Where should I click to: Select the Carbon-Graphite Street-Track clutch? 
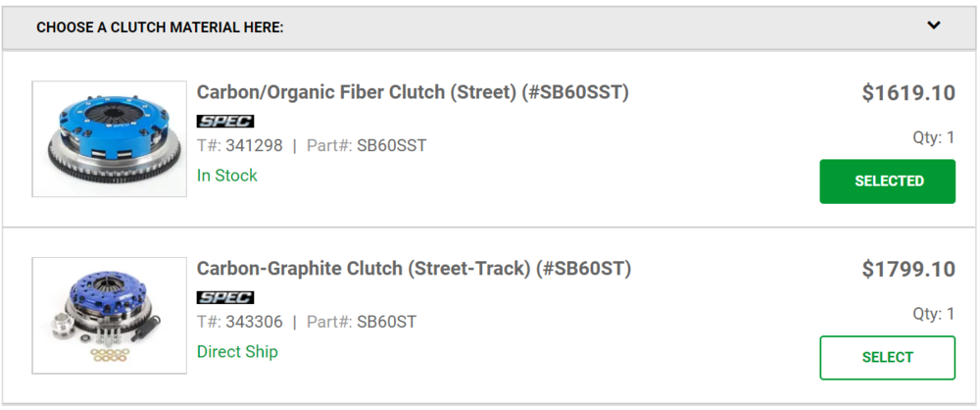coord(888,358)
